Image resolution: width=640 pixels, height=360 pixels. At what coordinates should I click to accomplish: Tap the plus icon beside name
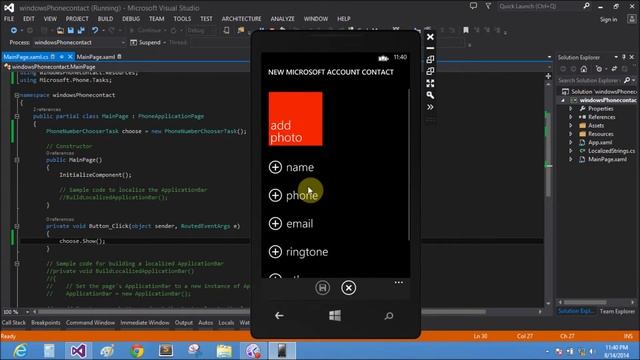275,167
